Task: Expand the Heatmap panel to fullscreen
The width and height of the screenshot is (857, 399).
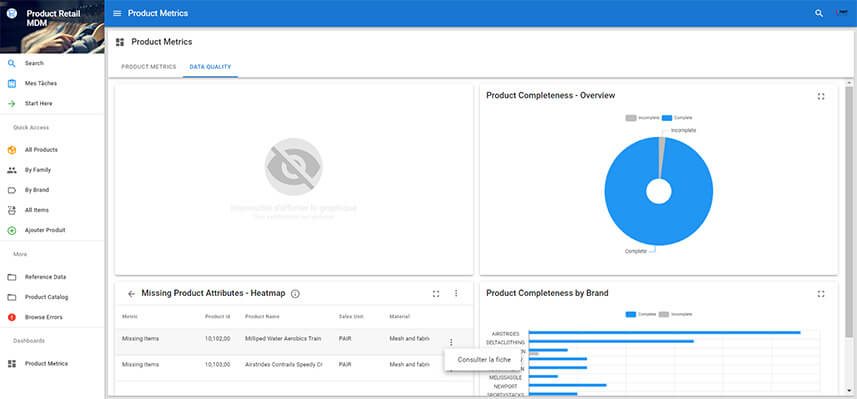Action: click(436, 294)
